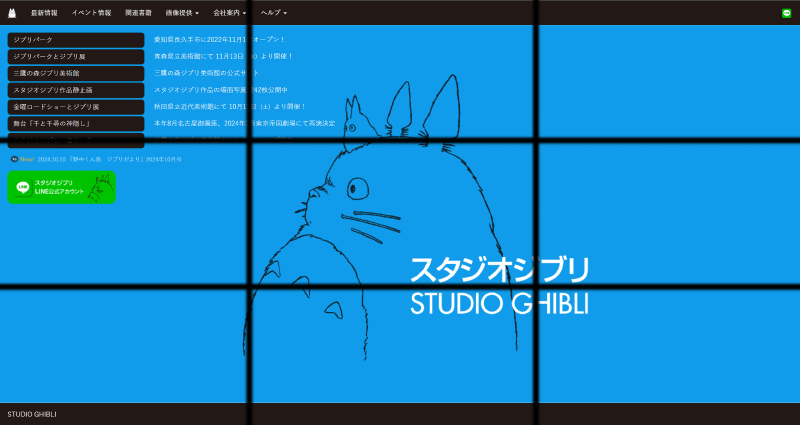
Task: Open the 舞台「千と千尋の神隠し」 button
Action: pos(76,123)
